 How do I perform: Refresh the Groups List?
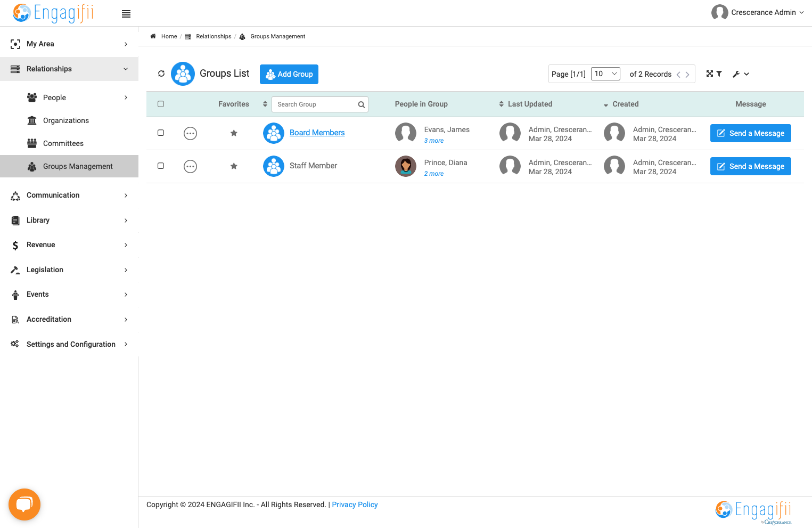[161, 74]
